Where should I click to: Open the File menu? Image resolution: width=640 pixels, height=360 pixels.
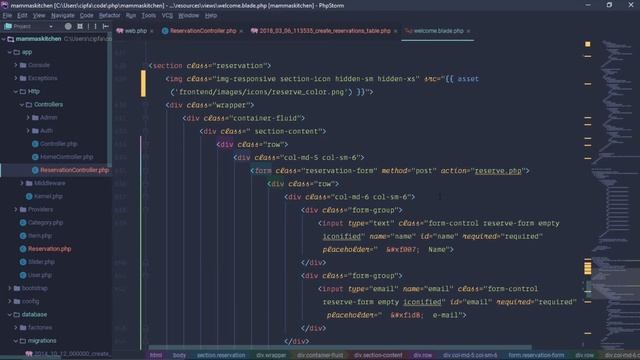click(x=7, y=16)
